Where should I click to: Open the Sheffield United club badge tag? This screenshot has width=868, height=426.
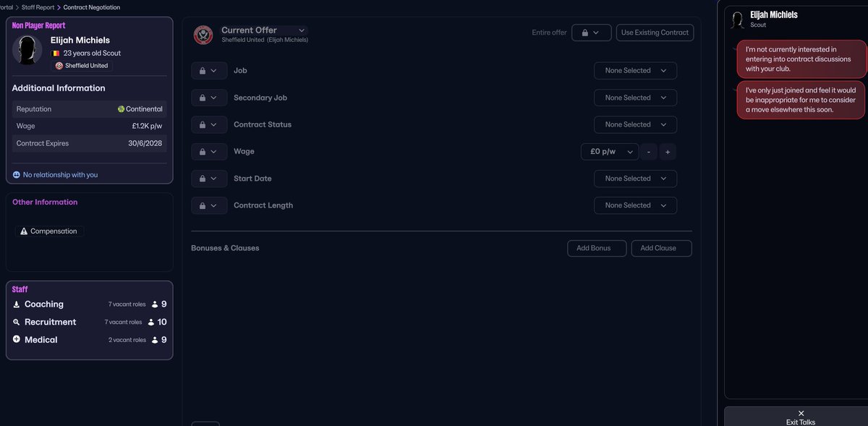tap(81, 66)
